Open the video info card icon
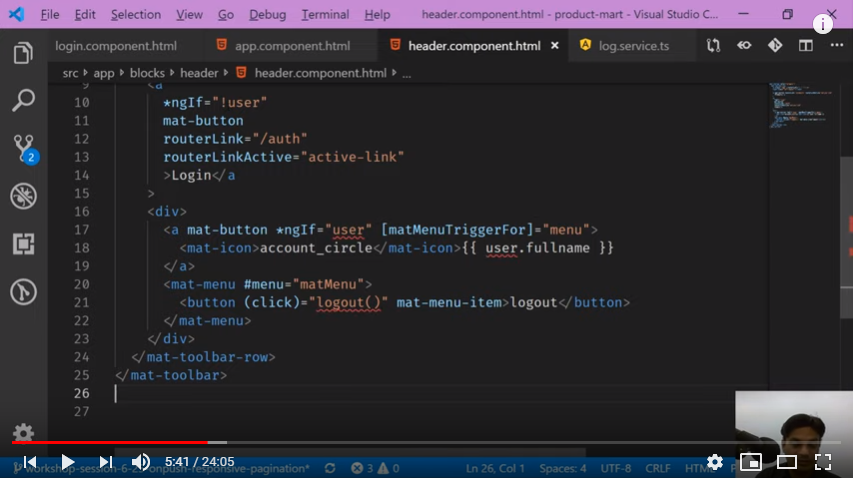853x478 pixels. [823, 25]
